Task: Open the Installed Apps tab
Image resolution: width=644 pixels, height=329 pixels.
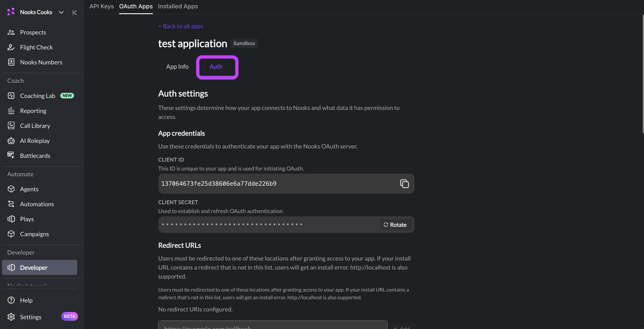Action: click(x=178, y=6)
